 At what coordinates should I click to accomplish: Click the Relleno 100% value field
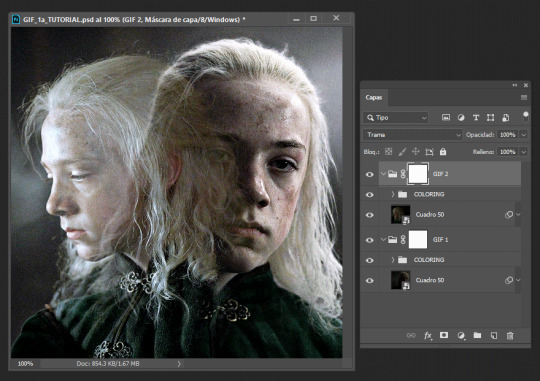pos(508,152)
